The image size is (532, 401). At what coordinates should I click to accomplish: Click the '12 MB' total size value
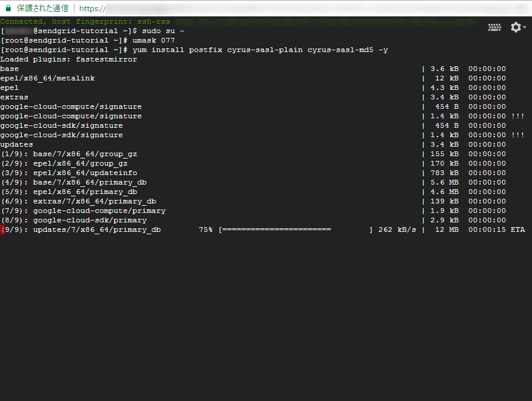coord(447,230)
